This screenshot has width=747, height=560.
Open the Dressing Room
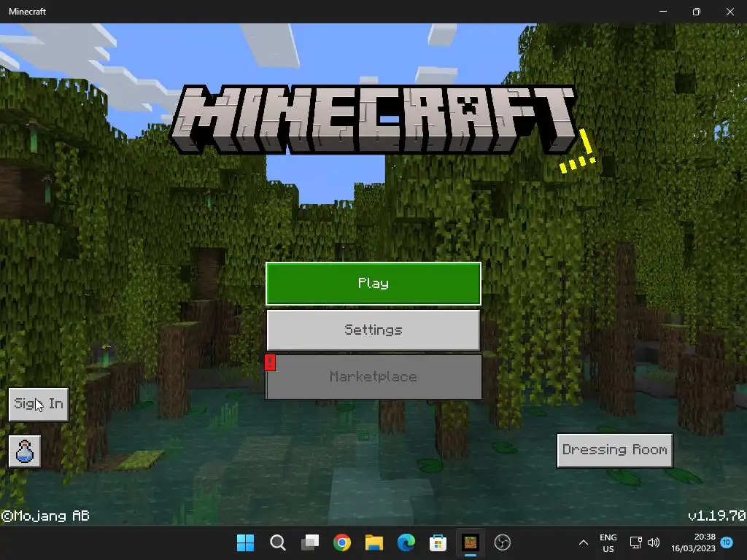[x=614, y=450]
